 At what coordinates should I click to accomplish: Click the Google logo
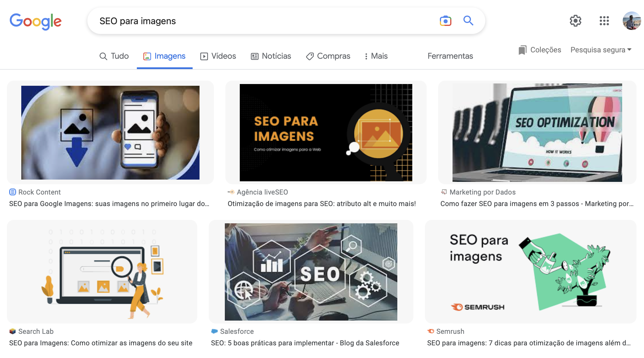36,21
